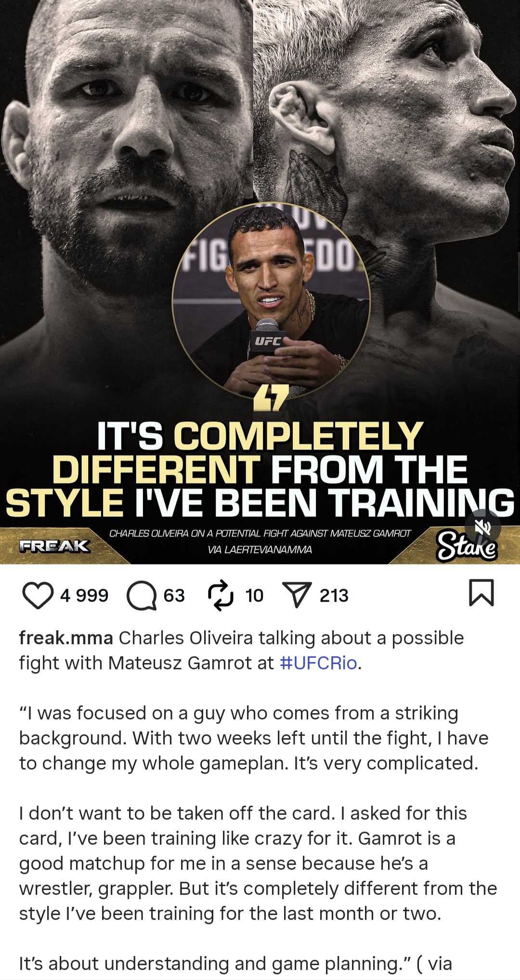The image size is (520, 980).
Task: View the 213 shares count
Action: pos(334,596)
